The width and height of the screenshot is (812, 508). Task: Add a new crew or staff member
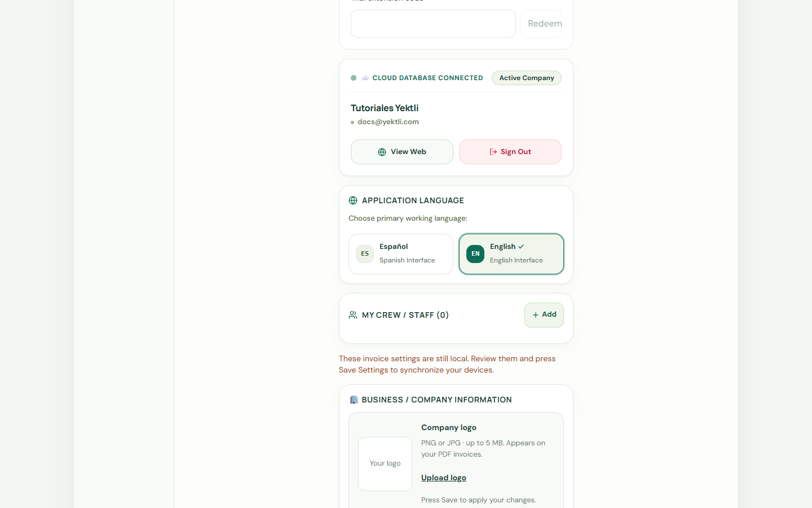(544, 315)
